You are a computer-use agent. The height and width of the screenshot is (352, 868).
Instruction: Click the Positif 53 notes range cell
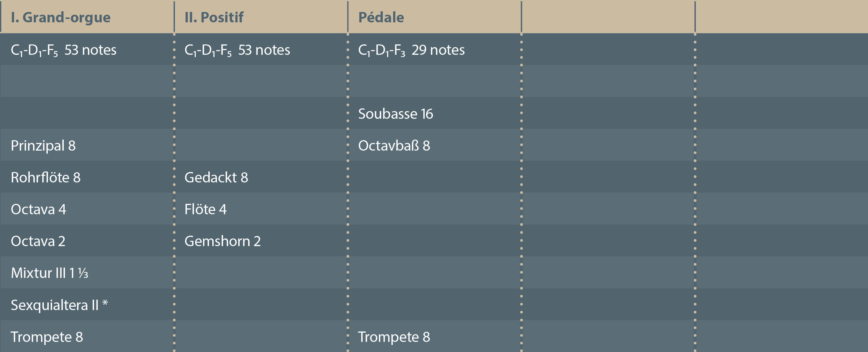click(237, 50)
